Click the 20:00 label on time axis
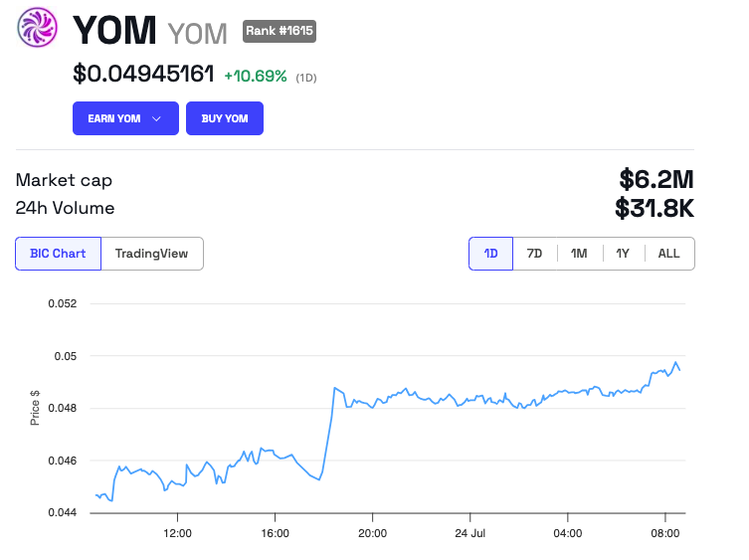Screen dimensions: 749x560 (x=372, y=533)
